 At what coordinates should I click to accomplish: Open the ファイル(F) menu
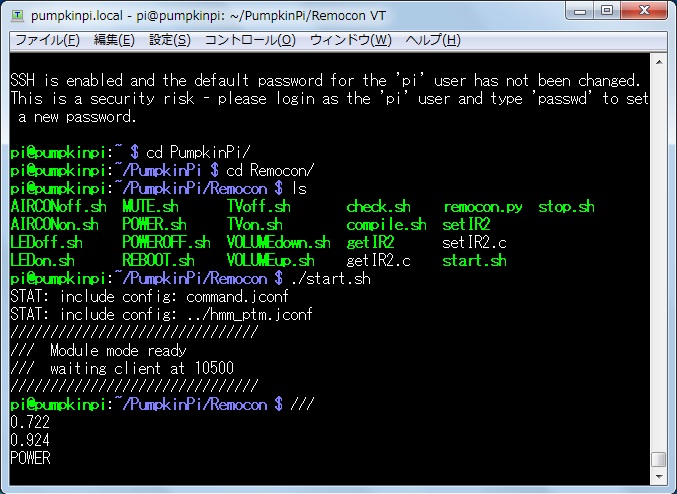[47, 40]
